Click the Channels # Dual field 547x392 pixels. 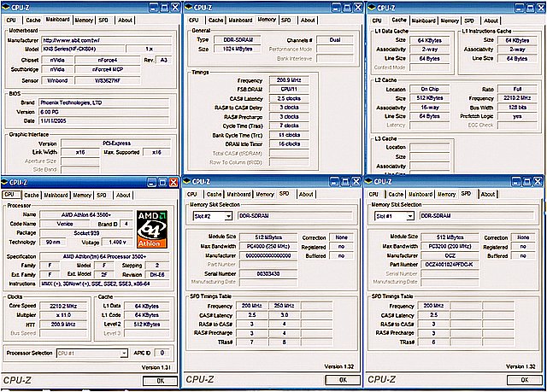[x=334, y=40]
